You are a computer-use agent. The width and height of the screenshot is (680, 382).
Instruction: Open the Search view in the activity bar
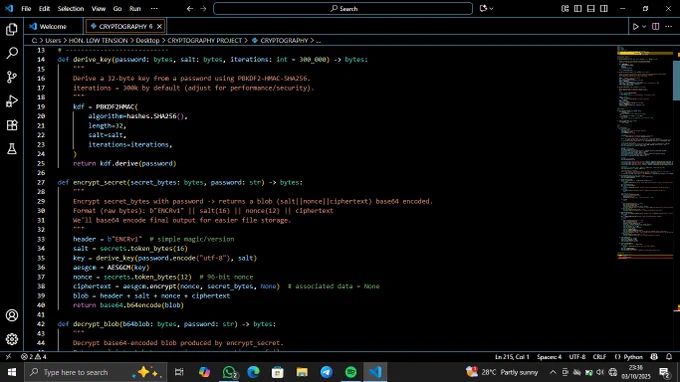[12, 53]
